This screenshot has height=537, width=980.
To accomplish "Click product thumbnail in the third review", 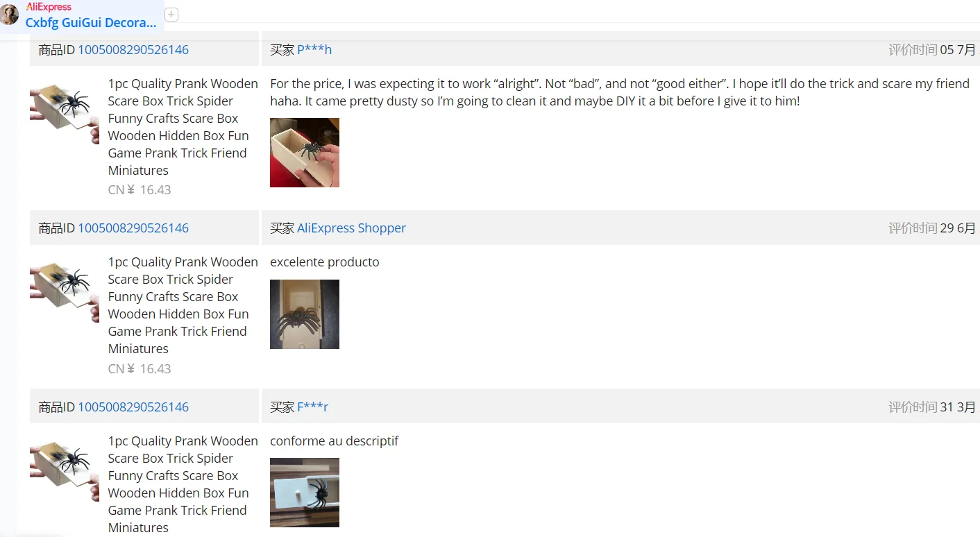I will (x=65, y=472).
